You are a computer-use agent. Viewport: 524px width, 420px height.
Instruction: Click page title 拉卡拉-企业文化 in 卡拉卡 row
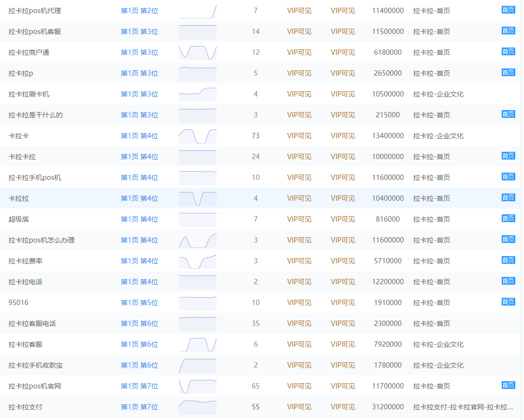439,136
